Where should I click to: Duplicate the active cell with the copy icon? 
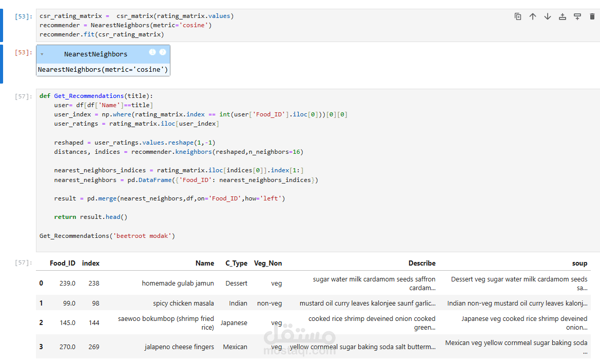[x=518, y=16]
